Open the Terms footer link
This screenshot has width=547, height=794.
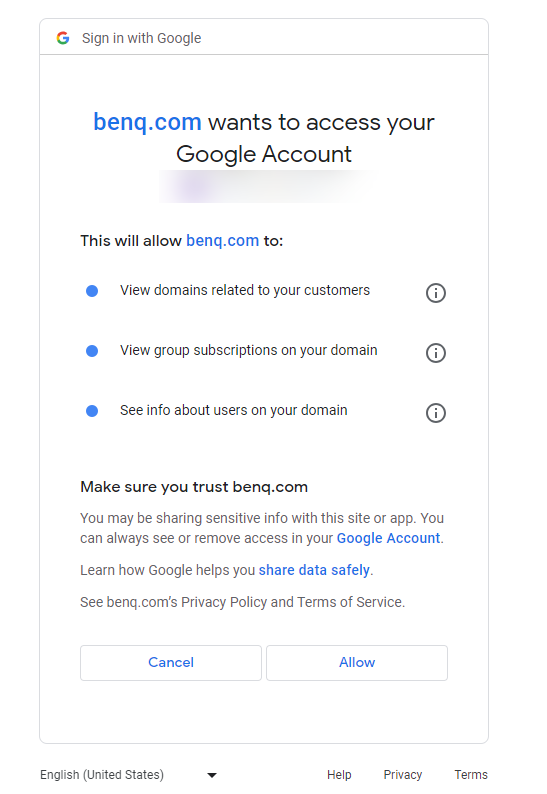click(471, 775)
